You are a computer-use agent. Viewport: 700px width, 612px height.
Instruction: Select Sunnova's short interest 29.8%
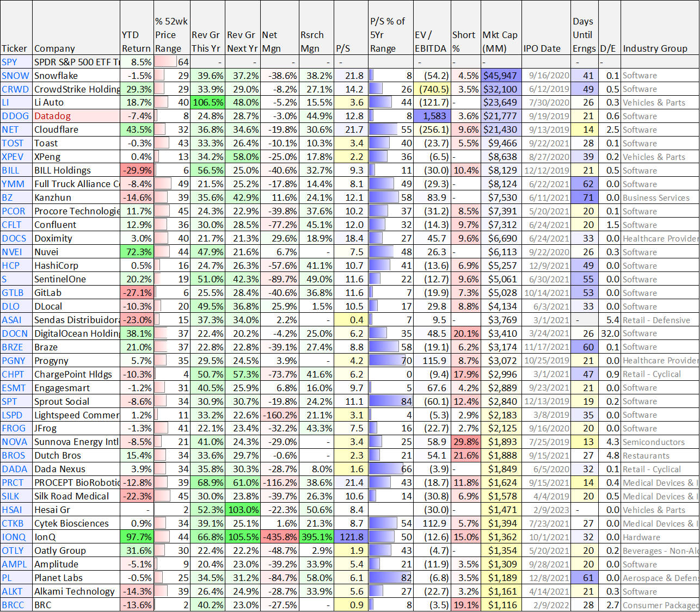click(465, 442)
